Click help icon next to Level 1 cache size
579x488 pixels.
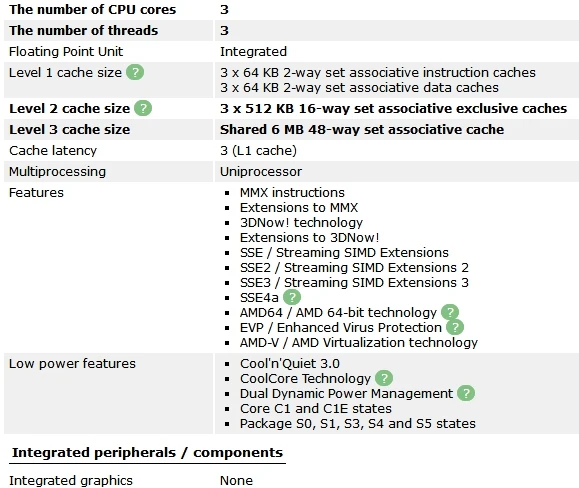click(135, 72)
